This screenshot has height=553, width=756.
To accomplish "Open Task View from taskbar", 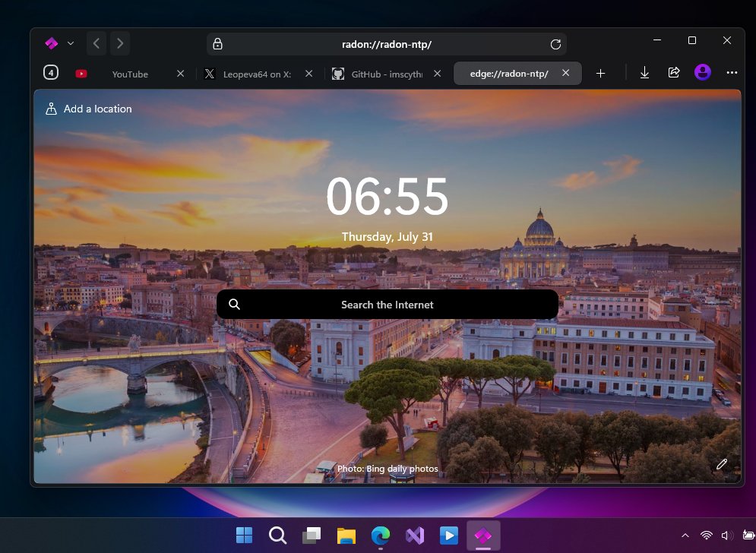I will click(x=312, y=536).
